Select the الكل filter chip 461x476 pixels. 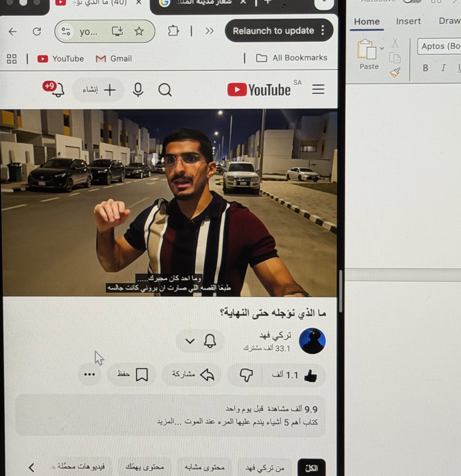tap(312, 468)
